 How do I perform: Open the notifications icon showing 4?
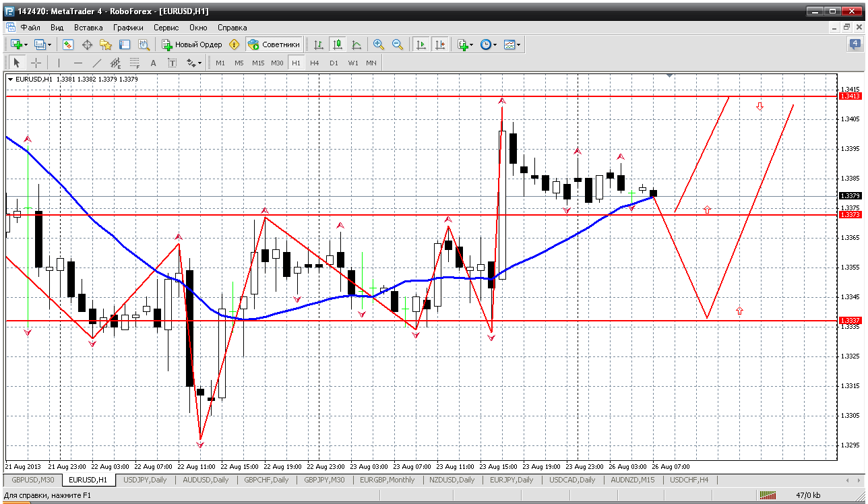coord(856,44)
